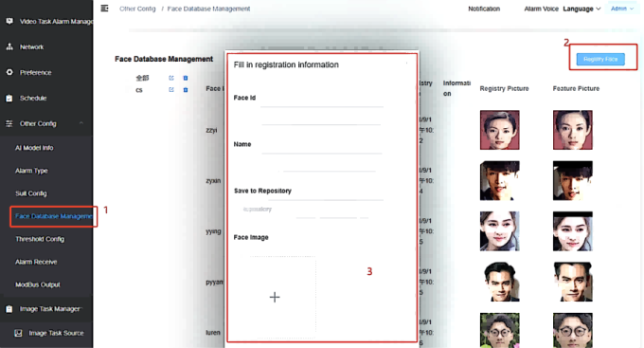Viewport: 644px width, 348px height.
Task: Click the Schedule clipboard icon
Action: (x=9, y=98)
